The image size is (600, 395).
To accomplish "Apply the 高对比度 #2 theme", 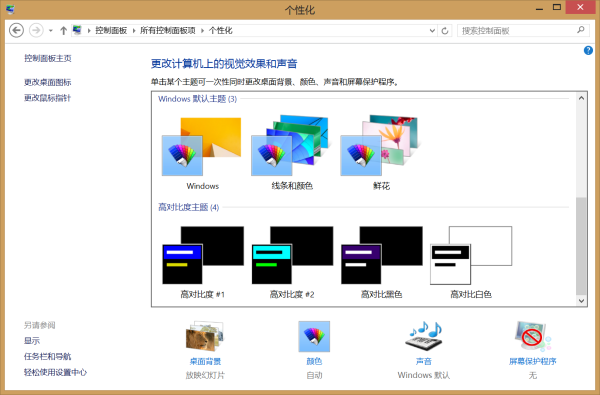I will (x=292, y=262).
